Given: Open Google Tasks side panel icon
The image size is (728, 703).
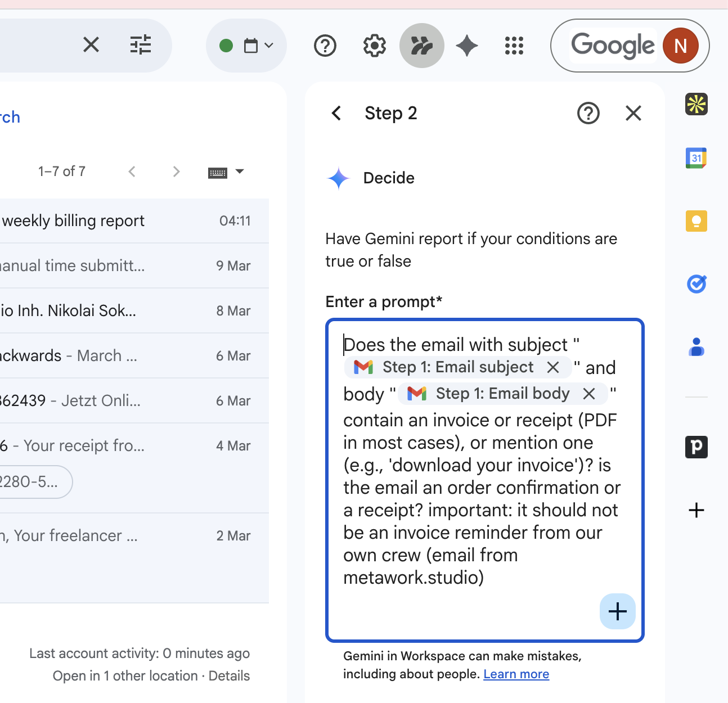Looking at the screenshot, I should pyautogui.click(x=696, y=284).
